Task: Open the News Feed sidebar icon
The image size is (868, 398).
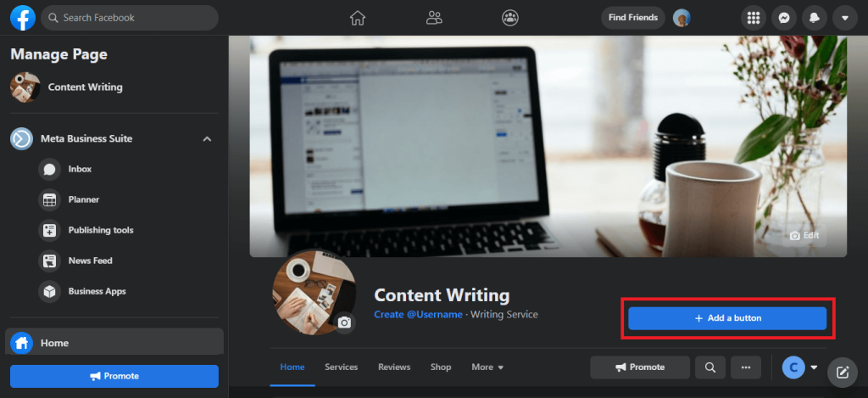Action: (x=49, y=261)
